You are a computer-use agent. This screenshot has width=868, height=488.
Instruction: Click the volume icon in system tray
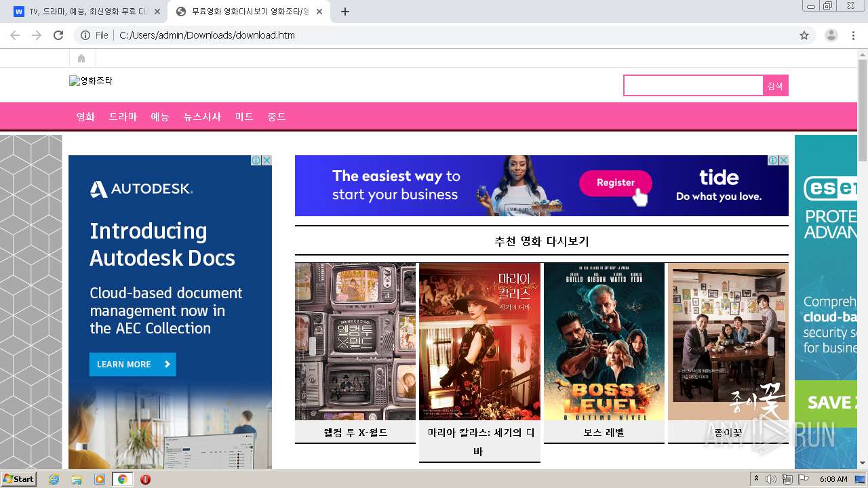[771, 479]
